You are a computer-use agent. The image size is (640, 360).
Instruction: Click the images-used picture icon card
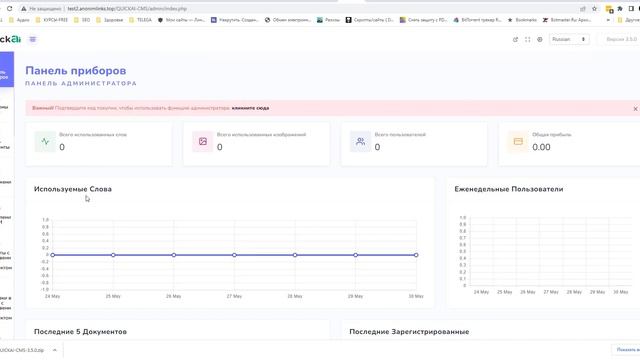point(203,142)
